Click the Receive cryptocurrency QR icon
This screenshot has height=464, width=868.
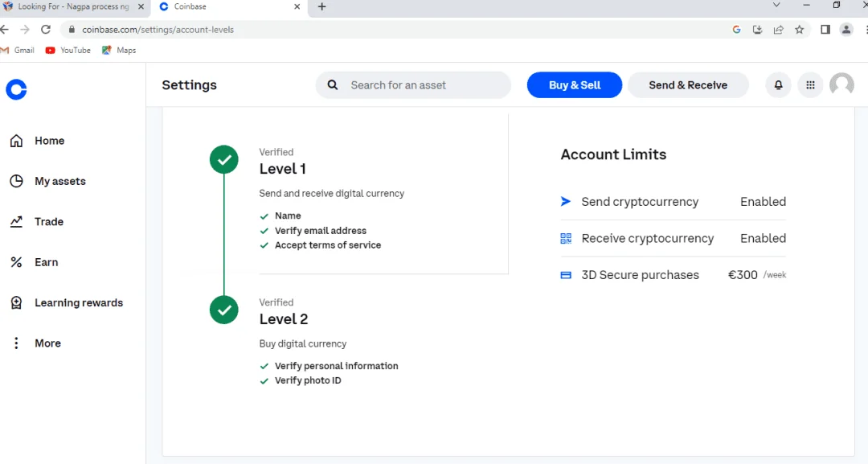(x=566, y=238)
